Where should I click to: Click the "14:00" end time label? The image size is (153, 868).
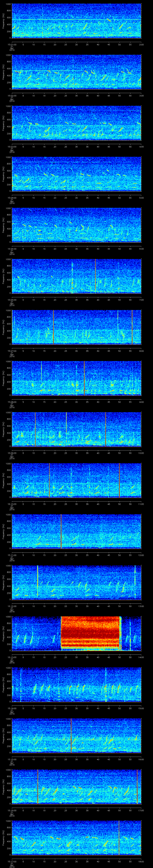[141, 657]
